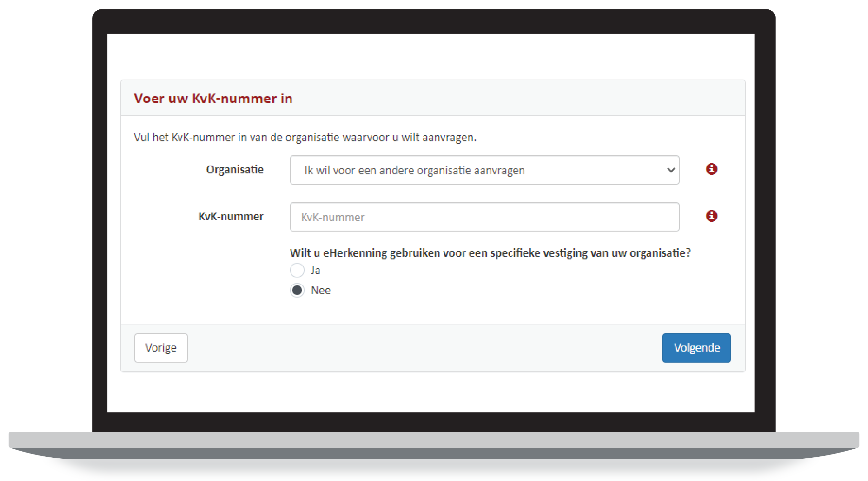The width and height of the screenshot is (868, 481).
Task: Click the eHerkenning vestiging question text
Action: pyautogui.click(x=490, y=253)
